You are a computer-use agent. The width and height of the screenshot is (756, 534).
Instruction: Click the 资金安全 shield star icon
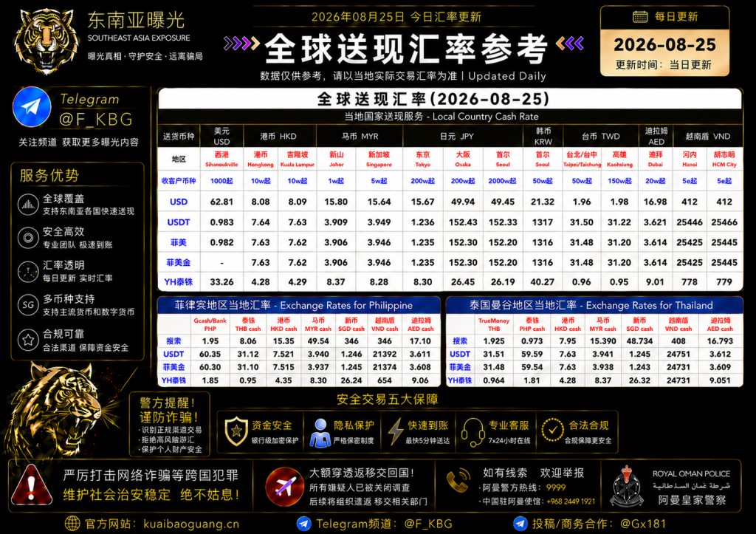point(236,431)
